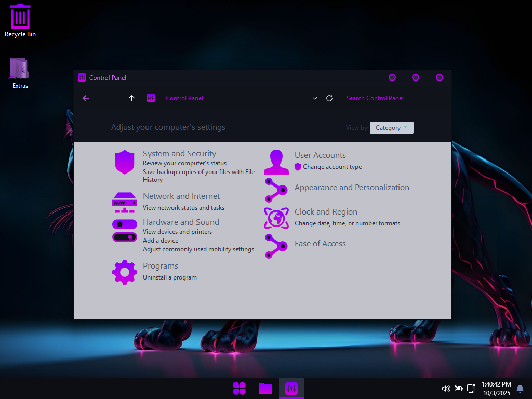Click the Hardware and Sound icon
532x399 pixels.
click(125, 230)
